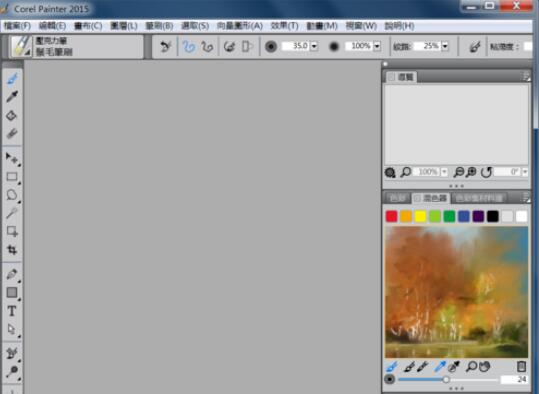Image resolution: width=539 pixels, height=394 pixels.
Task: Zoom out using Navigator minus magnifier
Action: (459, 172)
